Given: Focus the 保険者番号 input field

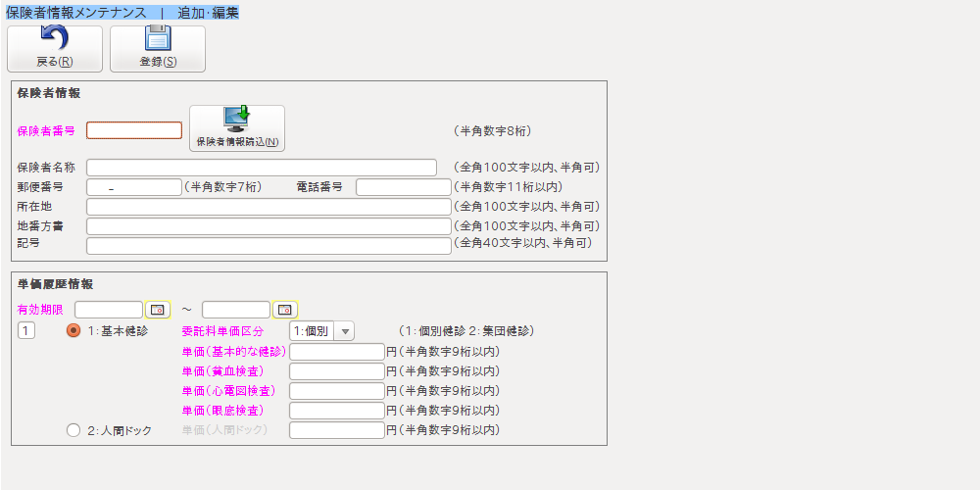Looking at the screenshot, I should coord(134,130).
